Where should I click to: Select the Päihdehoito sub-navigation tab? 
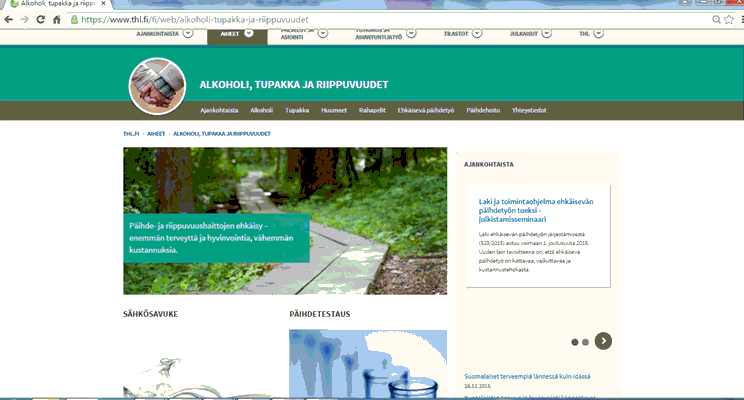483,110
